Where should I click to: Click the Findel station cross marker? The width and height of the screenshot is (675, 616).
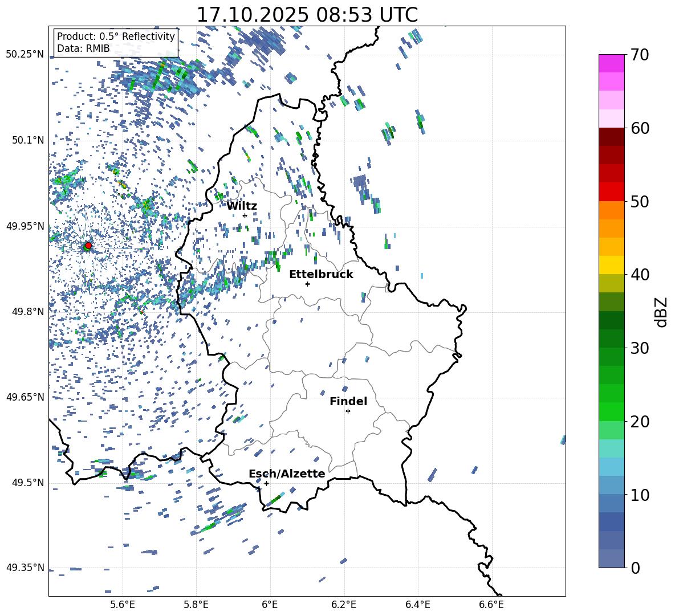coord(348,411)
